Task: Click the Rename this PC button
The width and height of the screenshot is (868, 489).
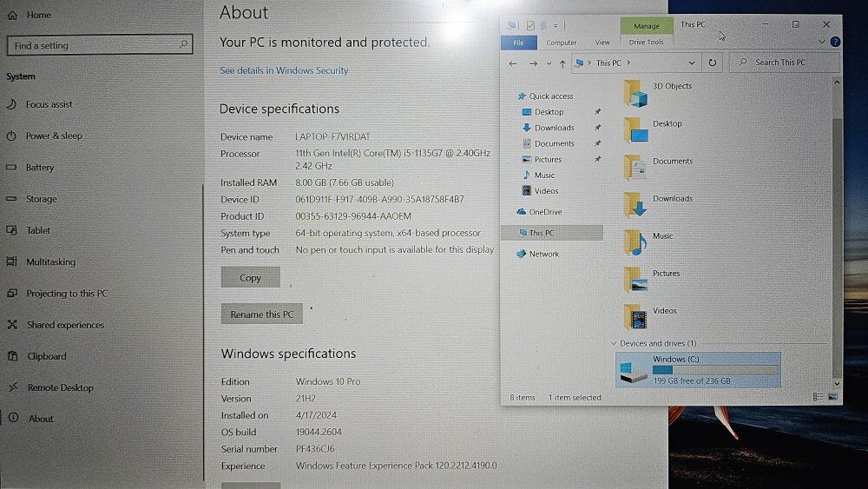Action: tap(262, 314)
